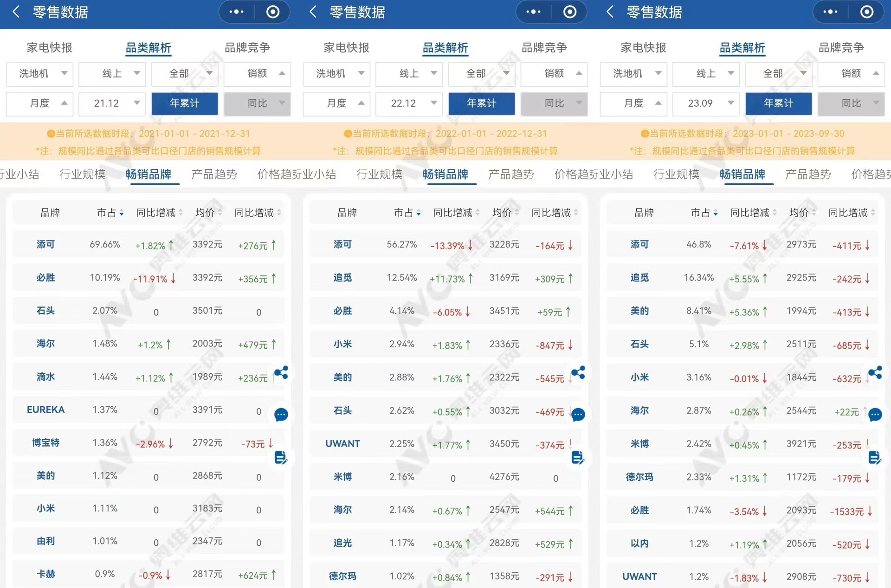This screenshot has height=588, width=891.
Task: Open the chat bubble icon in the middle panel
Action: coord(578,415)
